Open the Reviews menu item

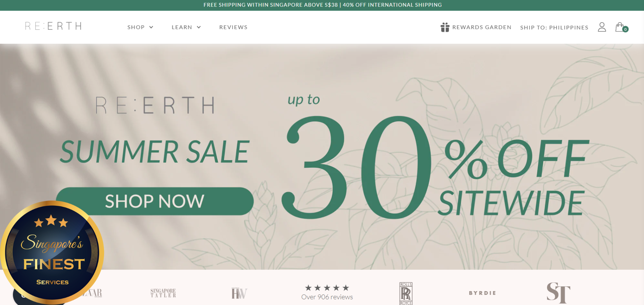(x=233, y=27)
